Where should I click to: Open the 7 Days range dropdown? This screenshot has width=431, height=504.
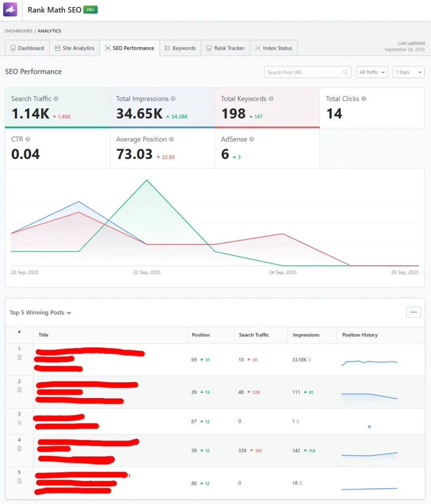[x=408, y=72]
